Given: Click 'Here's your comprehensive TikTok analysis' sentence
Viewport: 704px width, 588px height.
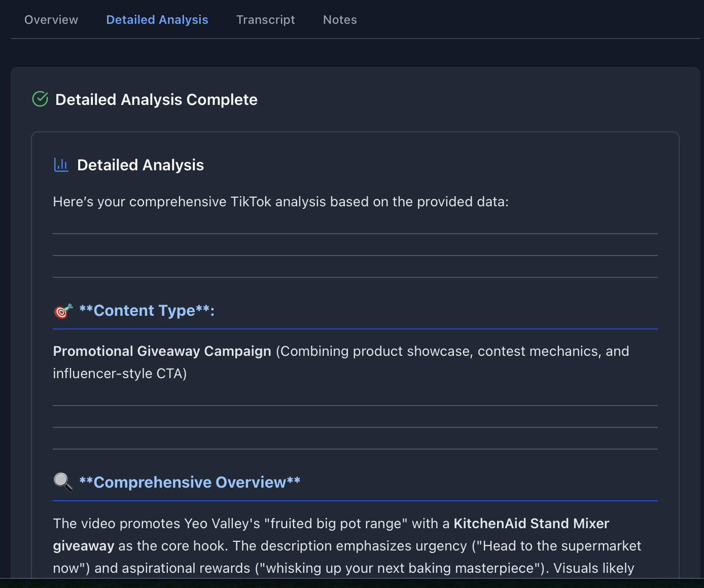Looking at the screenshot, I should point(281,202).
